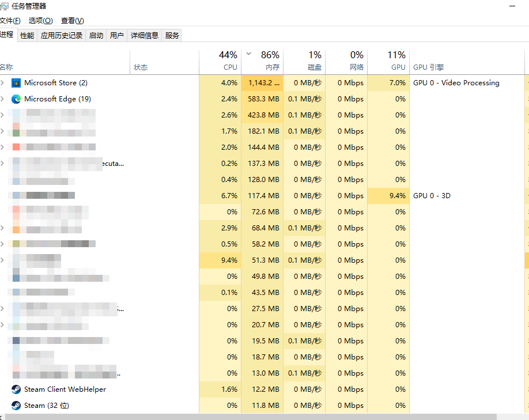Switch to the 启动 tab
529x420 pixels.
pyautogui.click(x=96, y=35)
